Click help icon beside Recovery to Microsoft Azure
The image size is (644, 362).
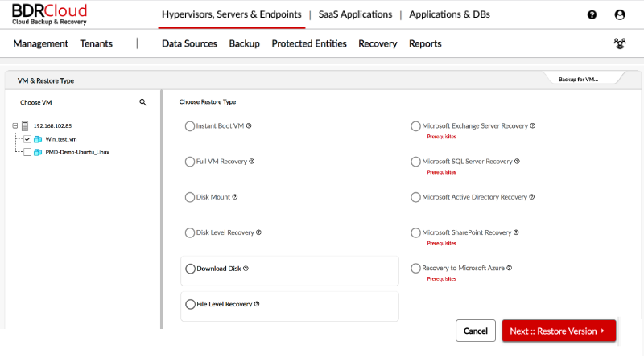[x=510, y=268]
